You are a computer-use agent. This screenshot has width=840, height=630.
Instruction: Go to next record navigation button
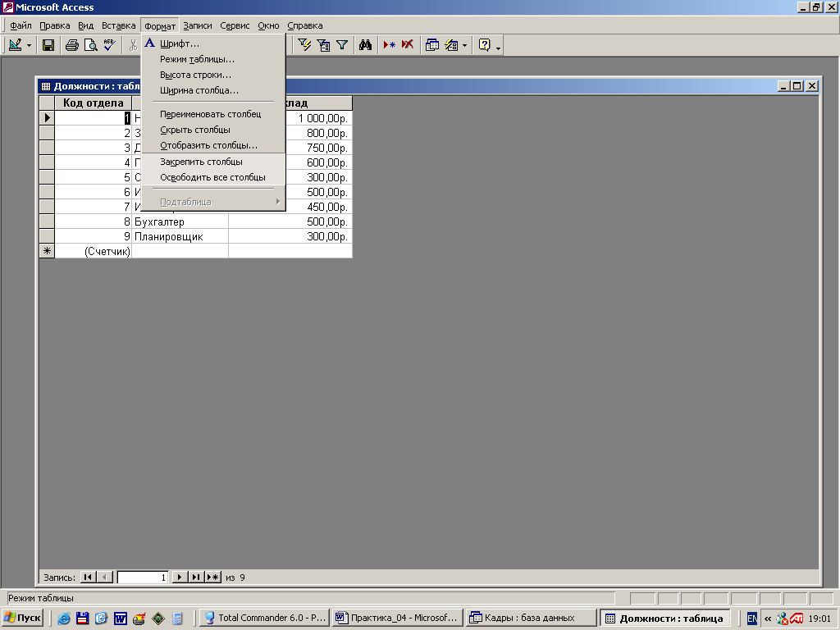pos(180,577)
